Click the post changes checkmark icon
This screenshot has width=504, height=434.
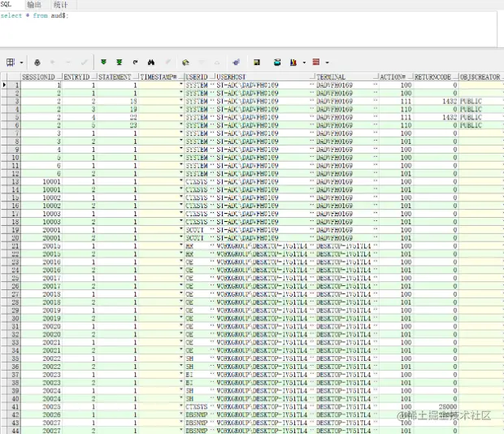[85, 63]
